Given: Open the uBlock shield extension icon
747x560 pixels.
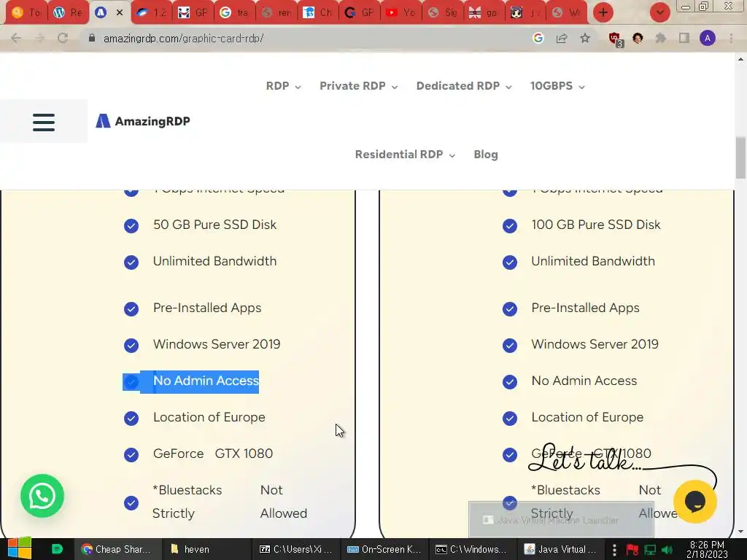Looking at the screenshot, I should click(x=615, y=39).
